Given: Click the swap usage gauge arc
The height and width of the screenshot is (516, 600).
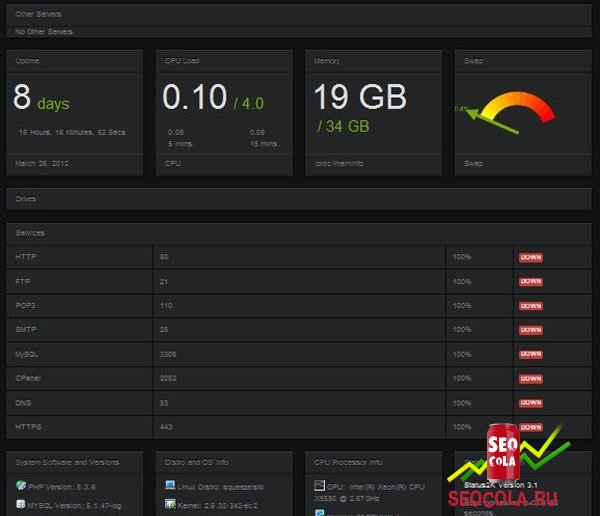Looking at the screenshot, I should 518,106.
